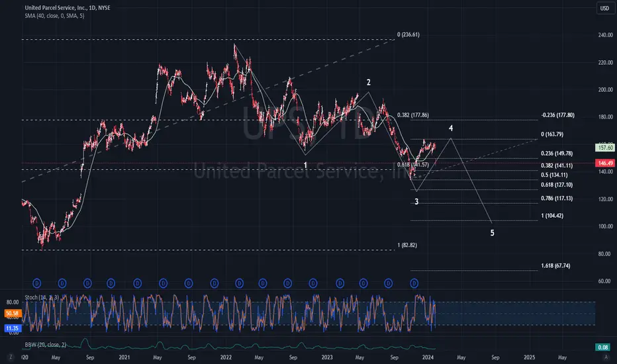Click the teal 0.08 BBW value tag

(603, 347)
